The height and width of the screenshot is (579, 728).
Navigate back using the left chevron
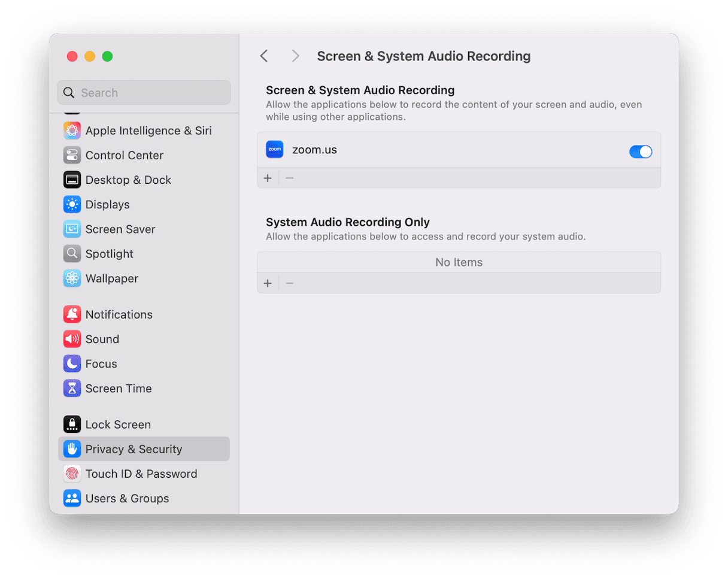coord(263,56)
